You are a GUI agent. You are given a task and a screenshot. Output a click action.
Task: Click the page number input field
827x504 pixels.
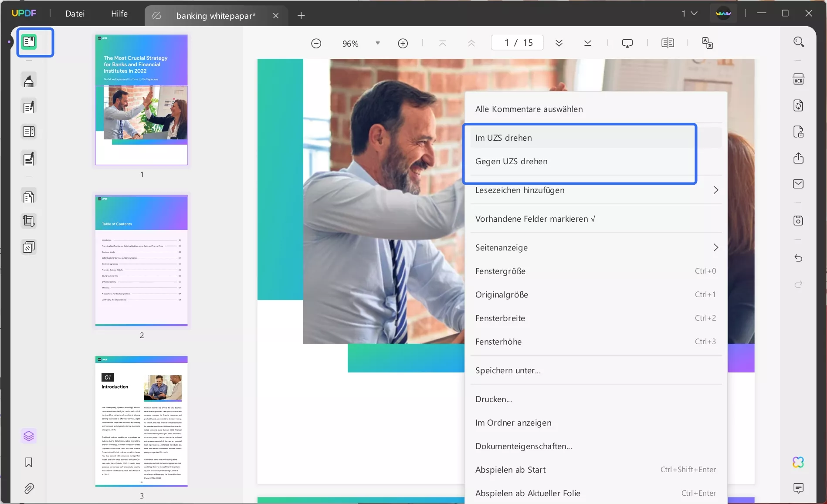pos(517,43)
